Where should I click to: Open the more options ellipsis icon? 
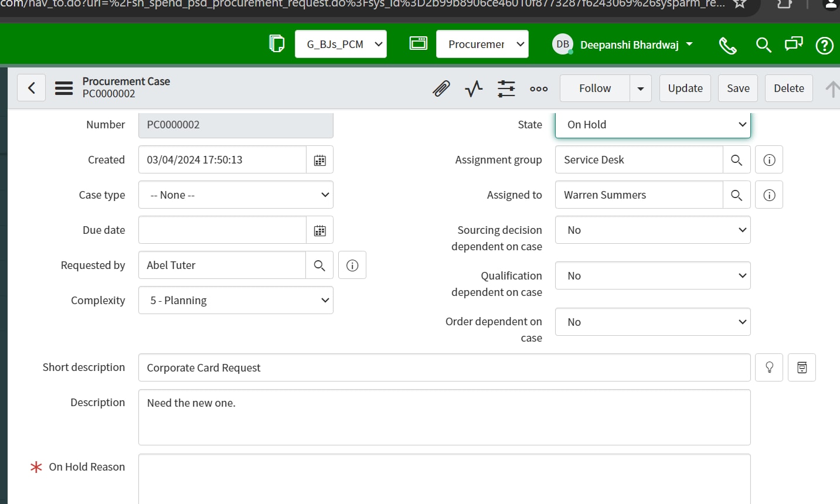click(539, 88)
